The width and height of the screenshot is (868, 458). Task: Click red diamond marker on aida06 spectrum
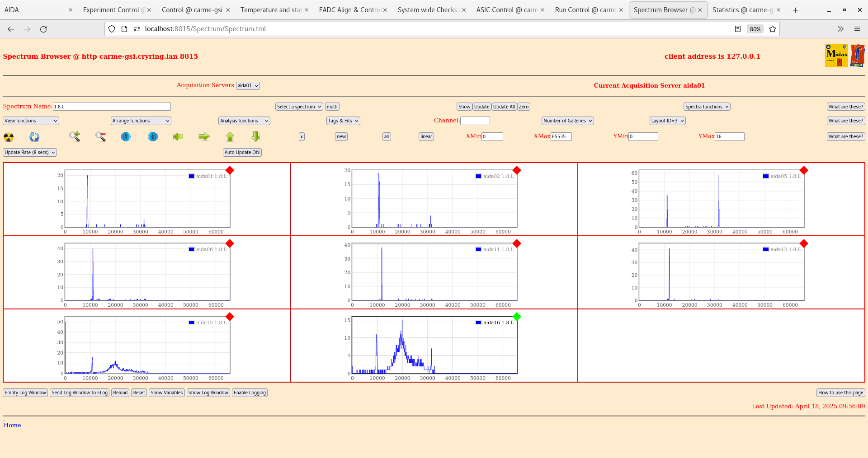pos(230,243)
